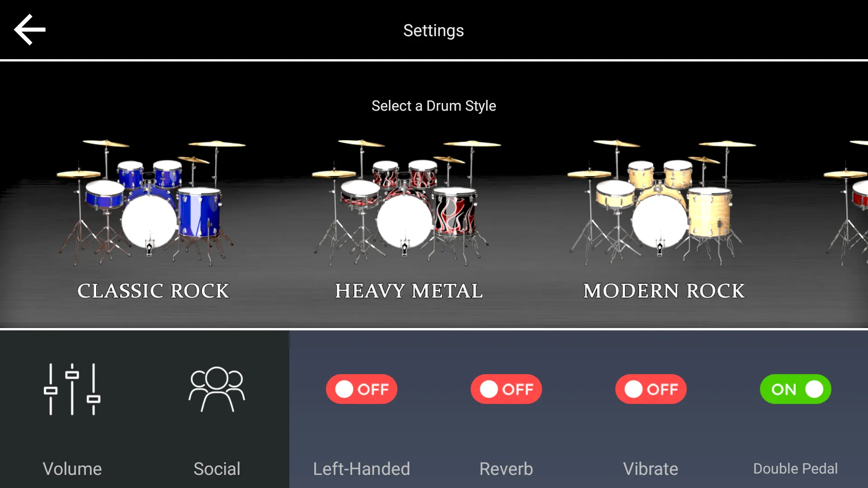
Task: Click the Left-Handed OFF button
Action: 361,389
